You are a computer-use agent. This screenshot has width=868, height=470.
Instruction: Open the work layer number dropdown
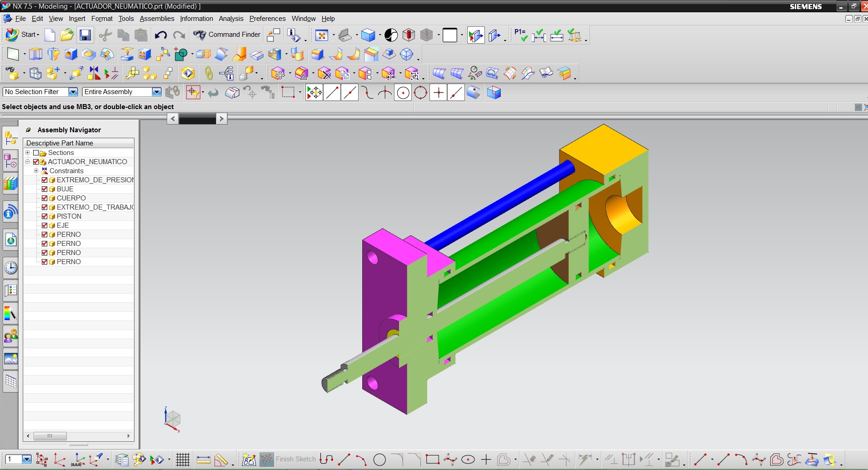(x=27, y=460)
